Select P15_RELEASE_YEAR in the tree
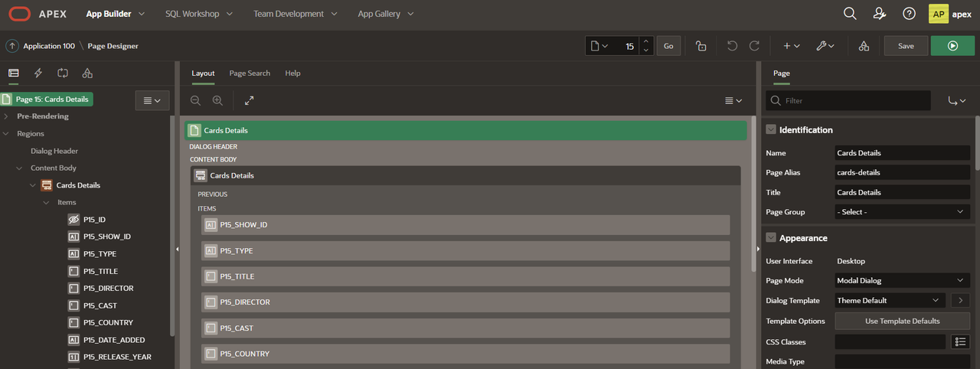 pos(109,357)
